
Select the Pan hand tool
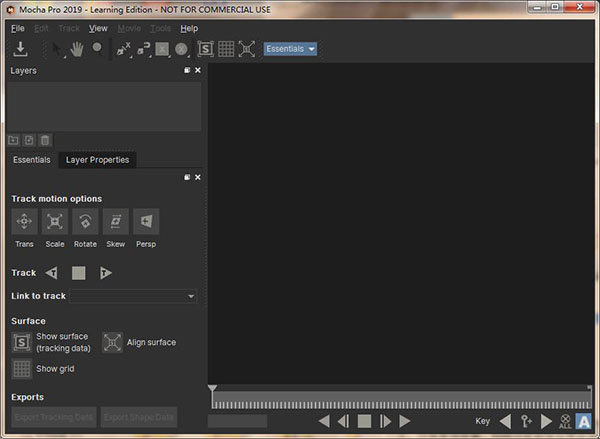(77, 49)
